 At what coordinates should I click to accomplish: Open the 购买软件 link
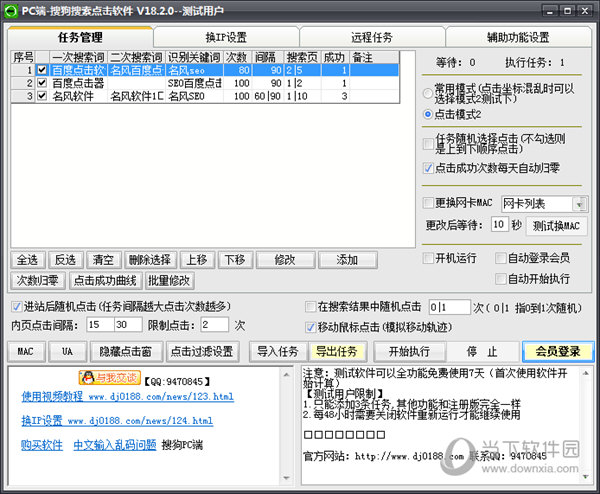coord(42,445)
